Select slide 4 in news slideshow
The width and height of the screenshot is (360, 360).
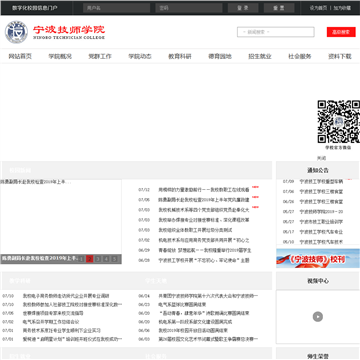tap(106, 259)
